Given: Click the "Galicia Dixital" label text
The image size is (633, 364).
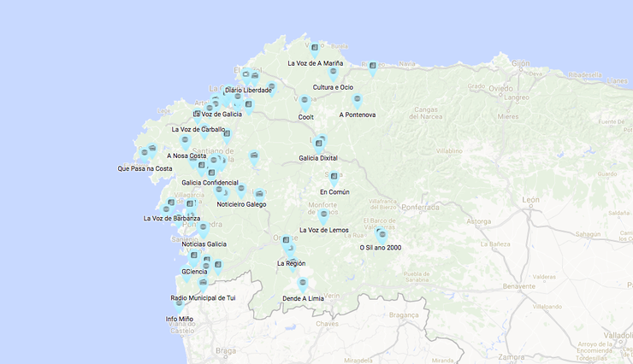Looking at the screenshot, I should tap(318, 158).
